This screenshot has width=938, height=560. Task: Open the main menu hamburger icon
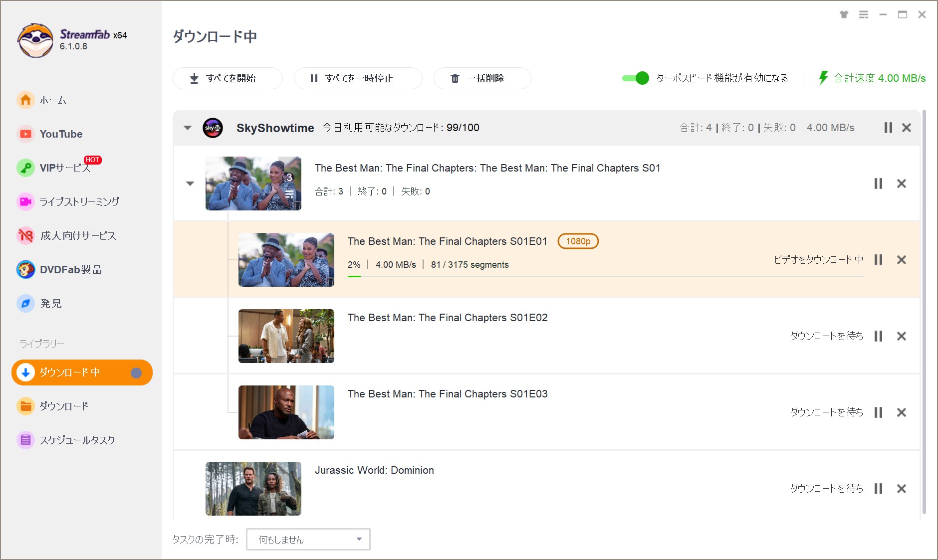click(x=864, y=14)
